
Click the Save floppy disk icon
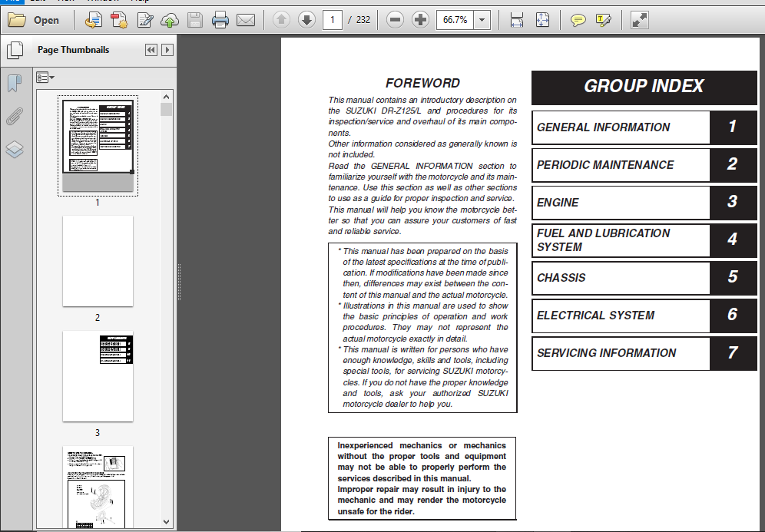click(x=194, y=20)
